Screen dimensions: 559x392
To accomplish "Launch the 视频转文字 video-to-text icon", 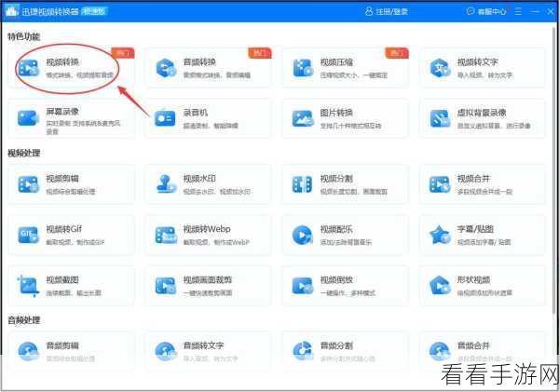I will (440, 68).
